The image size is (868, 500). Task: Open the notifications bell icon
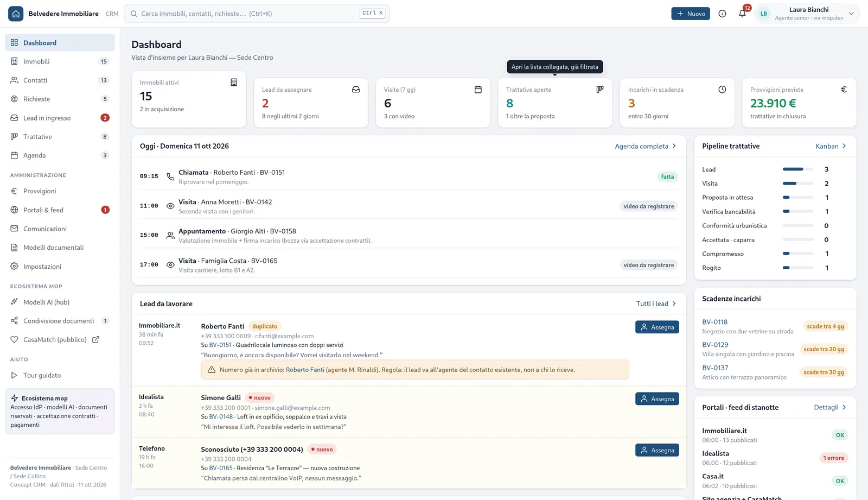pos(742,14)
